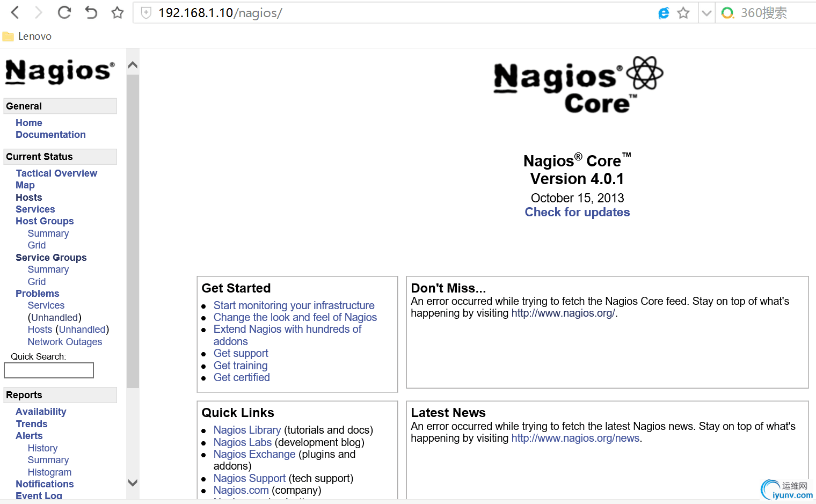Screen dimensions: 816x504
Task: Open Grid under Service Groups
Action: 37,282
